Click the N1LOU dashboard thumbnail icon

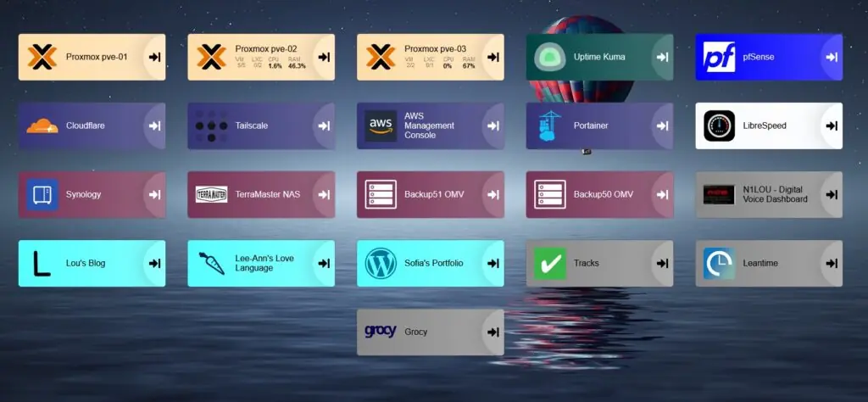(719, 194)
